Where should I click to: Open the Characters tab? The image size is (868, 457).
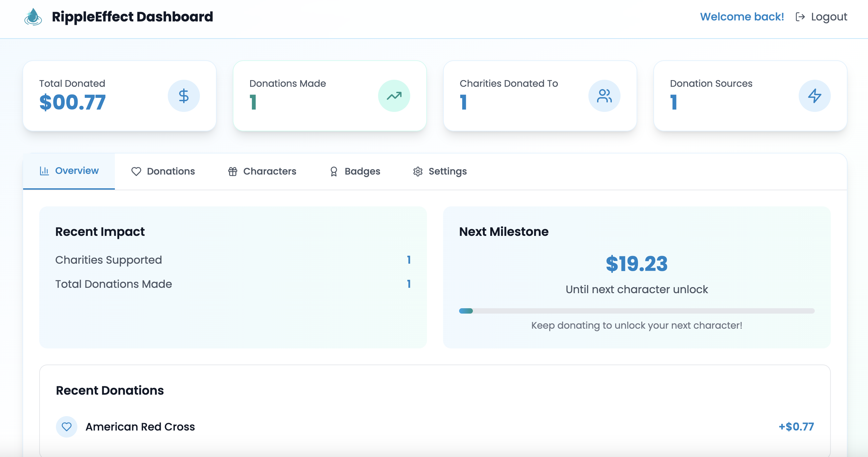click(x=262, y=172)
